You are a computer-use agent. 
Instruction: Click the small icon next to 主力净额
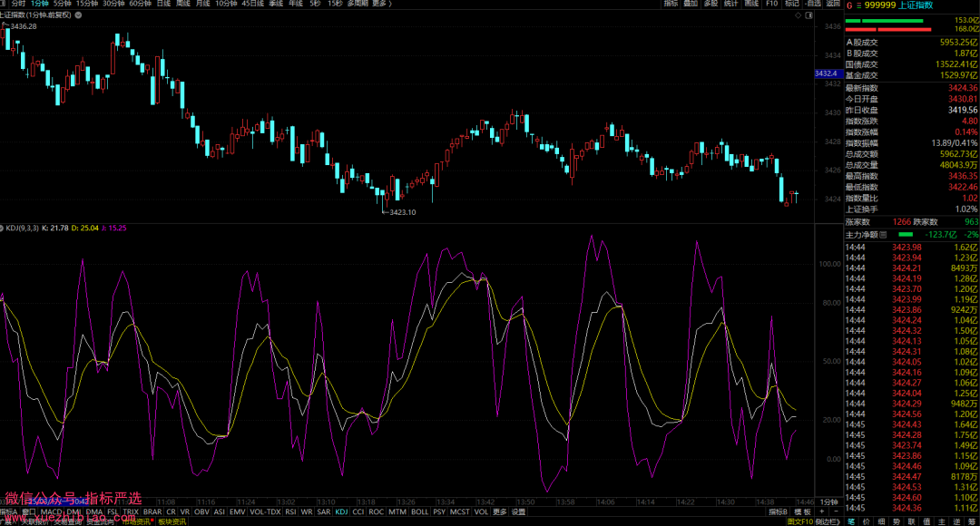pyautogui.click(x=883, y=235)
